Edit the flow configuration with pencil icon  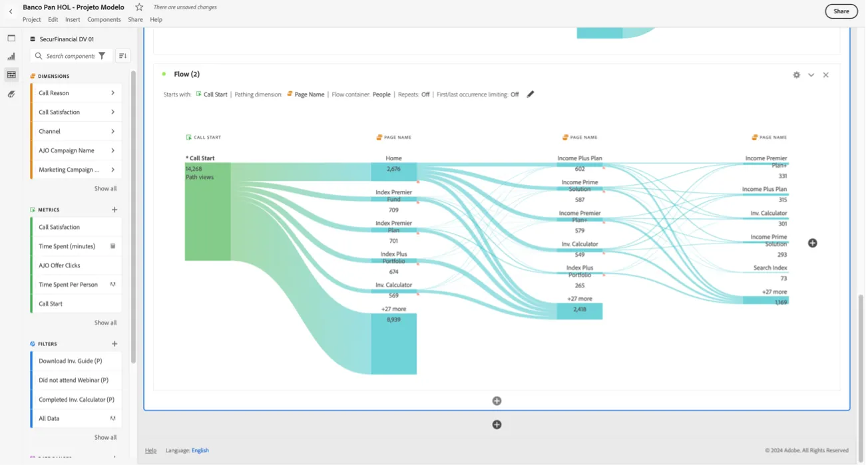tap(531, 94)
